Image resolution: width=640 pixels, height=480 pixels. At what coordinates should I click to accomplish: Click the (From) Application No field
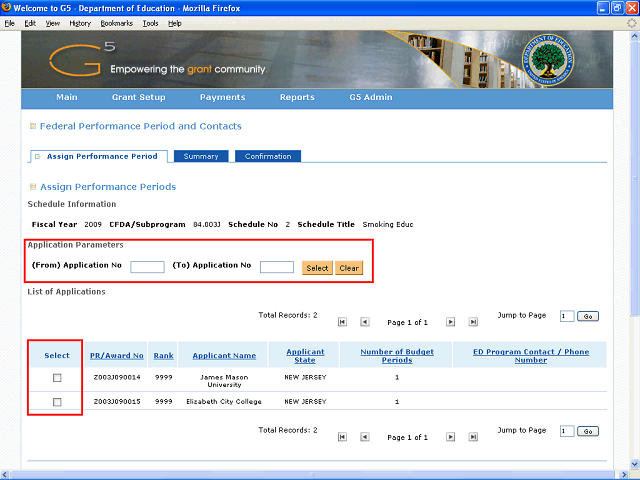tap(147, 267)
